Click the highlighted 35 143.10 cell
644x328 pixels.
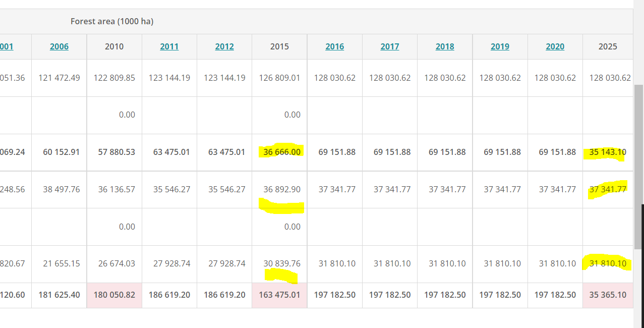[608, 152]
